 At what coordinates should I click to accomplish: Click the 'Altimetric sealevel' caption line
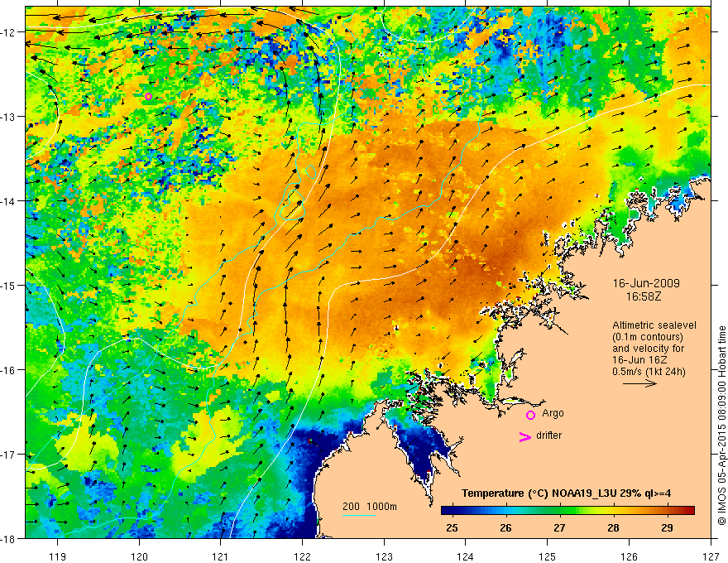[x=654, y=325]
